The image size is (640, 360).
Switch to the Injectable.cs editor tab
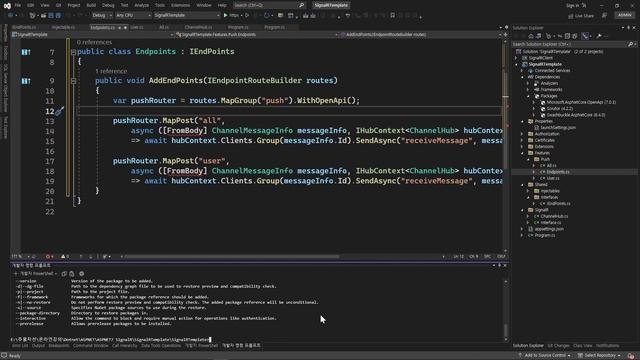[63, 28]
